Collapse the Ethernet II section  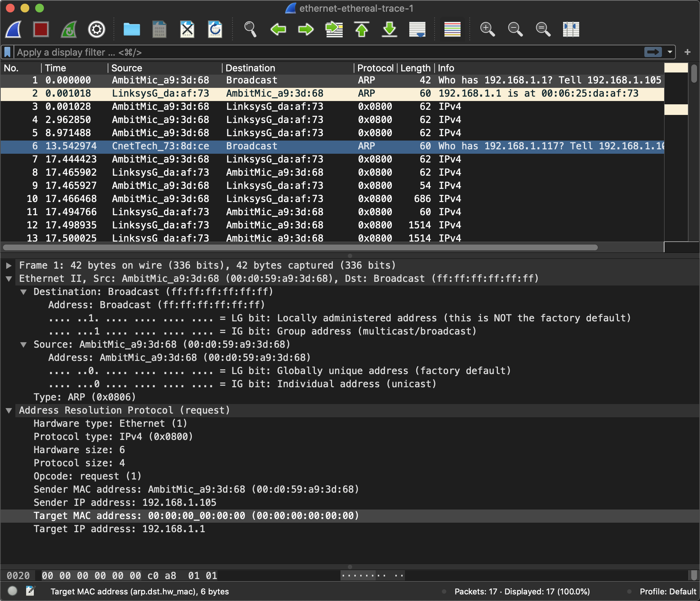(9, 279)
